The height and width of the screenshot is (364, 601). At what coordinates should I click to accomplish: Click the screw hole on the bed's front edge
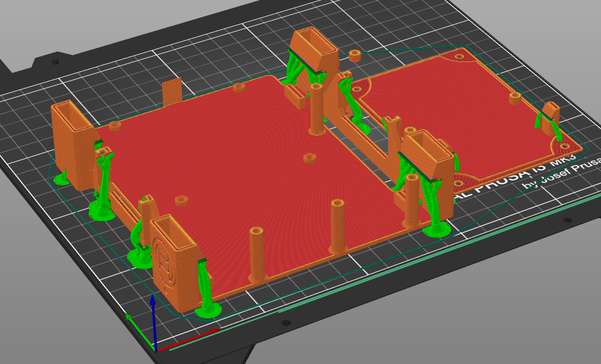pyautogui.click(x=286, y=323)
